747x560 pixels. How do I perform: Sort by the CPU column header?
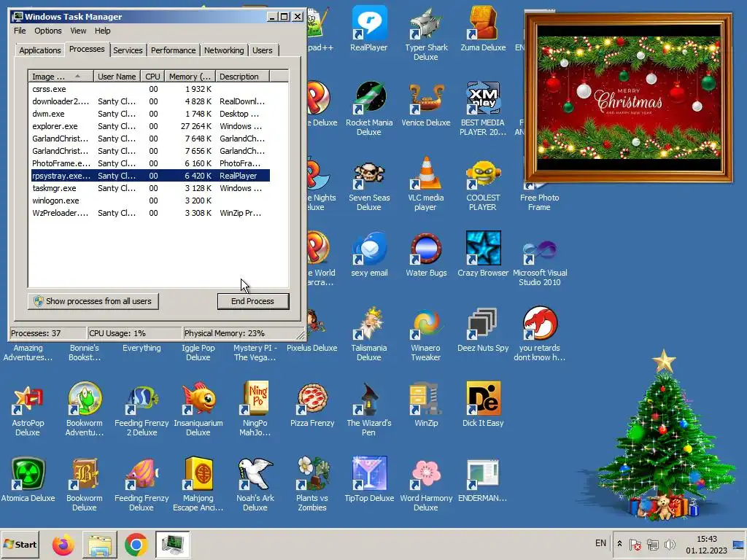152,77
